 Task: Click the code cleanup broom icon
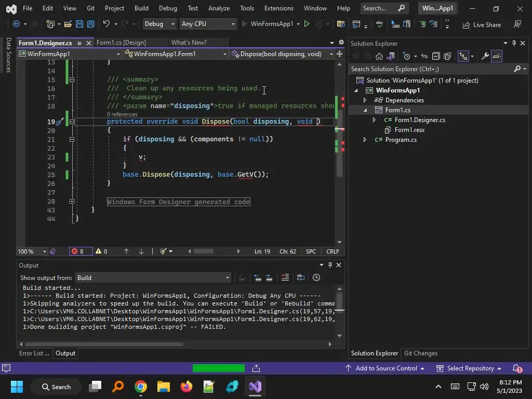[163, 251]
